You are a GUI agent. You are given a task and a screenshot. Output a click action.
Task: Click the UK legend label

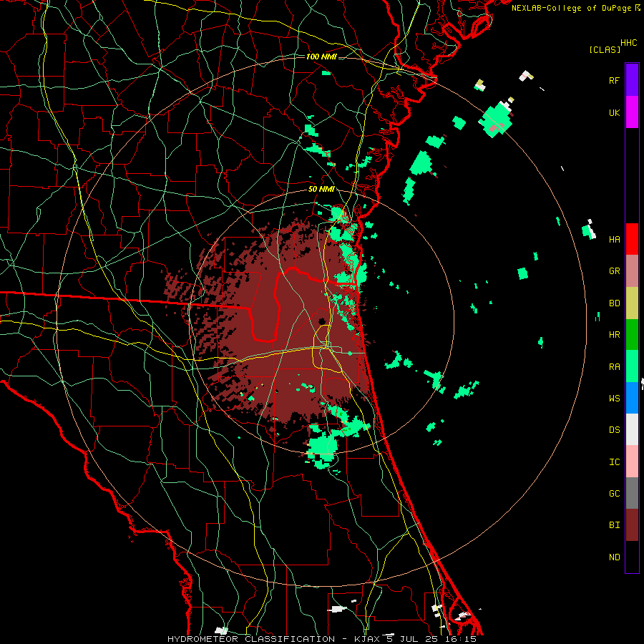pyautogui.click(x=614, y=112)
